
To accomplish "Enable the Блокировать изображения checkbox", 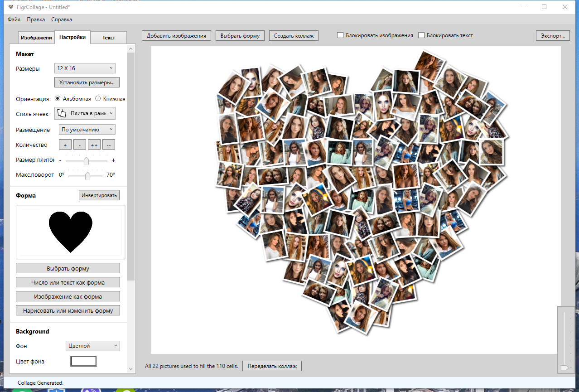I will [340, 35].
